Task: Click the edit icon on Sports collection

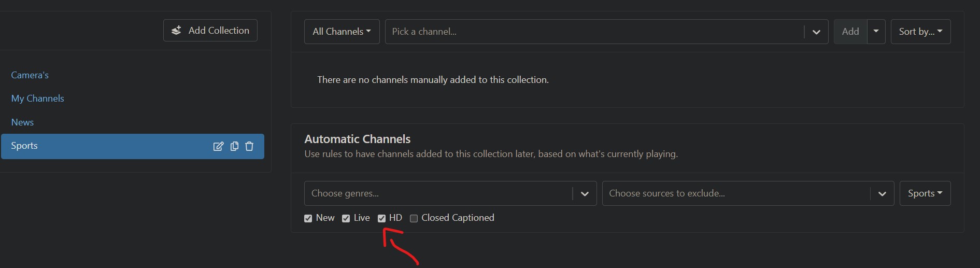Action: tap(218, 146)
